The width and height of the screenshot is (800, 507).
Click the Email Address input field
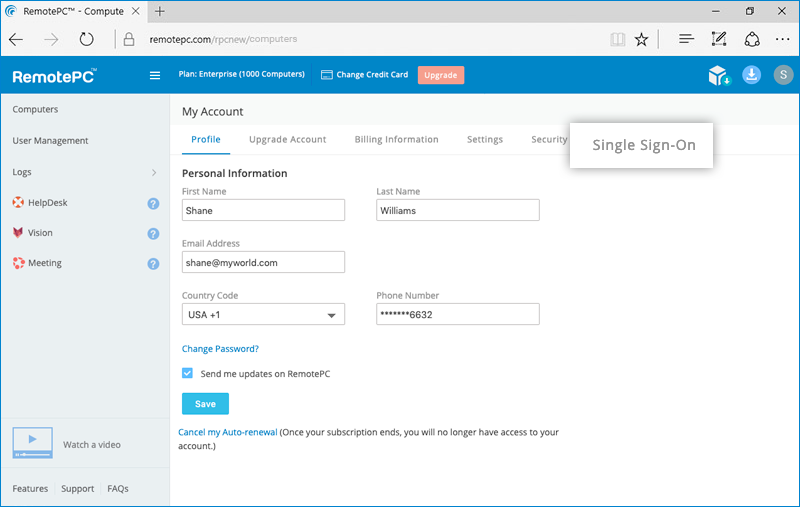pyautogui.click(x=263, y=262)
